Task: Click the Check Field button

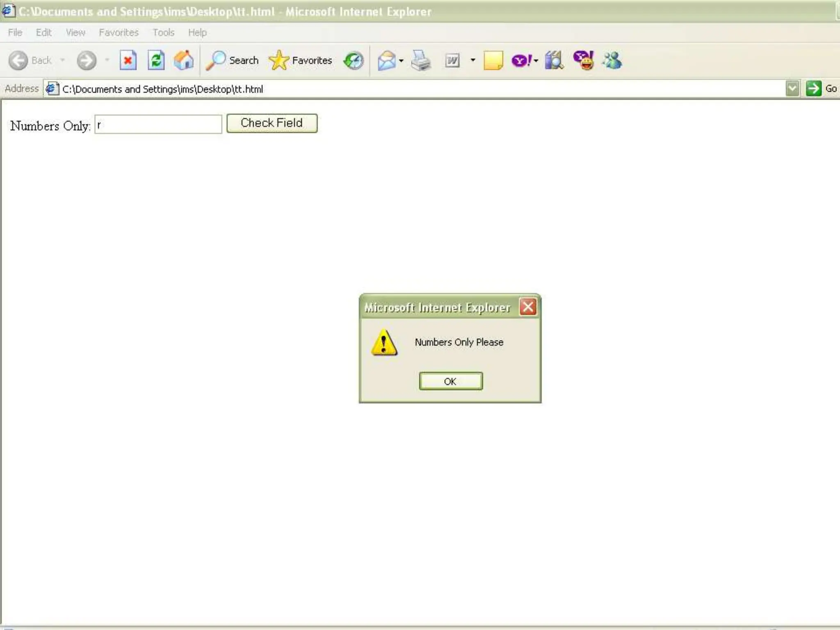Action: pyautogui.click(x=272, y=123)
